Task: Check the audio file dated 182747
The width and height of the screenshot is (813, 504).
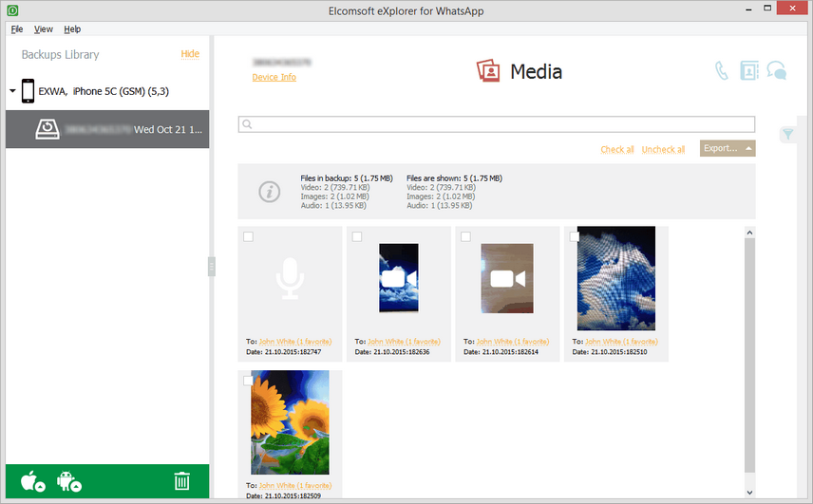Action: point(248,236)
